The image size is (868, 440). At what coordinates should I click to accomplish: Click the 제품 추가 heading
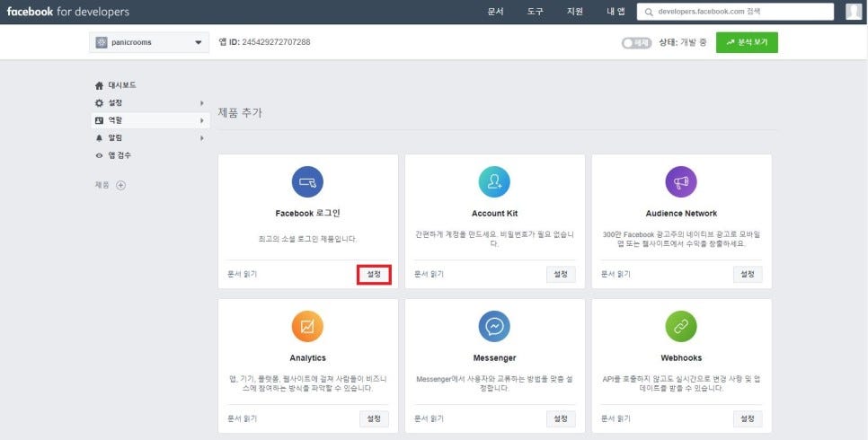pyautogui.click(x=240, y=113)
